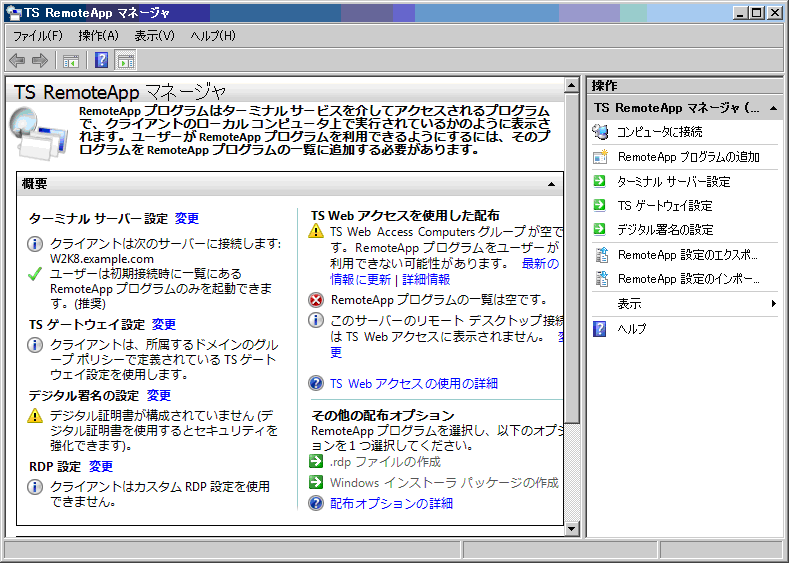Click the Back arrow toolbar icon
The height and width of the screenshot is (563, 789).
coord(17,61)
